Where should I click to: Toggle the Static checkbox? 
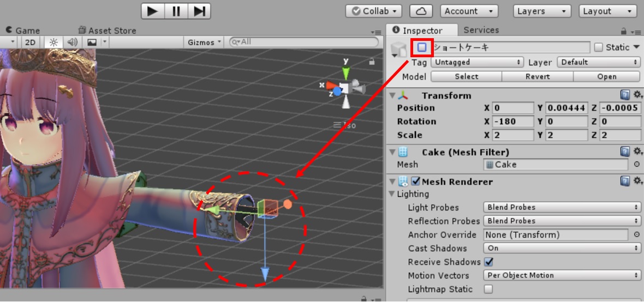pyautogui.click(x=599, y=47)
